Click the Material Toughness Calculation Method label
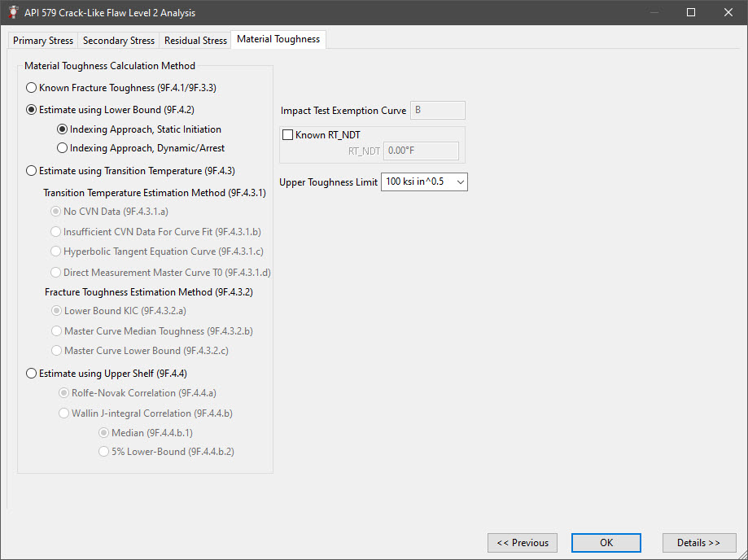The width and height of the screenshot is (748, 560). (110, 66)
